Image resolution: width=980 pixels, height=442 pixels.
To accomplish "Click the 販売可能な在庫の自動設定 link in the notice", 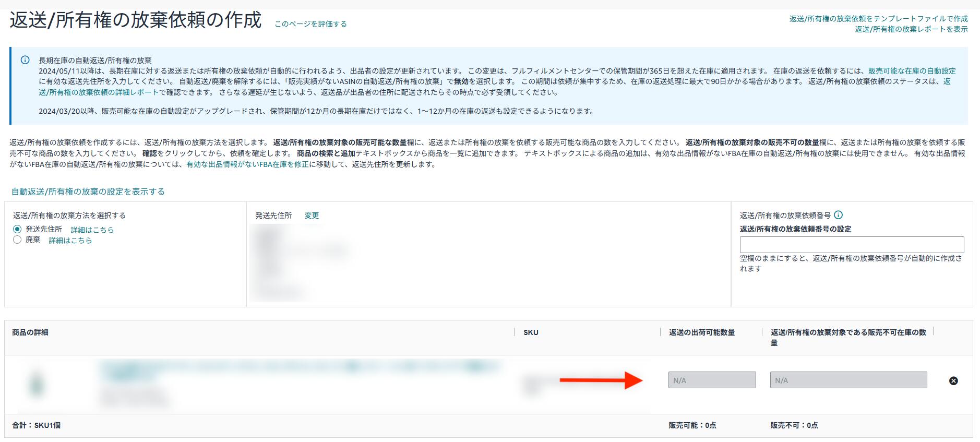I will pos(912,71).
